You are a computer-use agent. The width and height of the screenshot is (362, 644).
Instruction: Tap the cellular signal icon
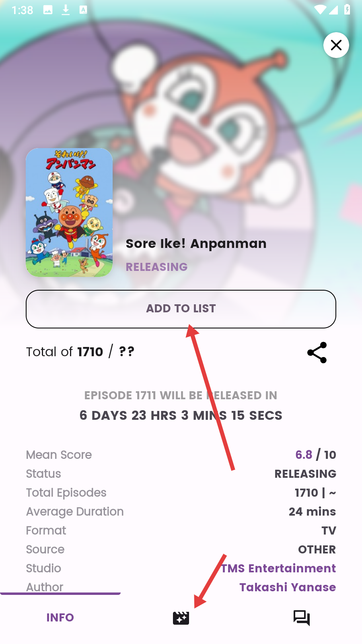click(333, 10)
